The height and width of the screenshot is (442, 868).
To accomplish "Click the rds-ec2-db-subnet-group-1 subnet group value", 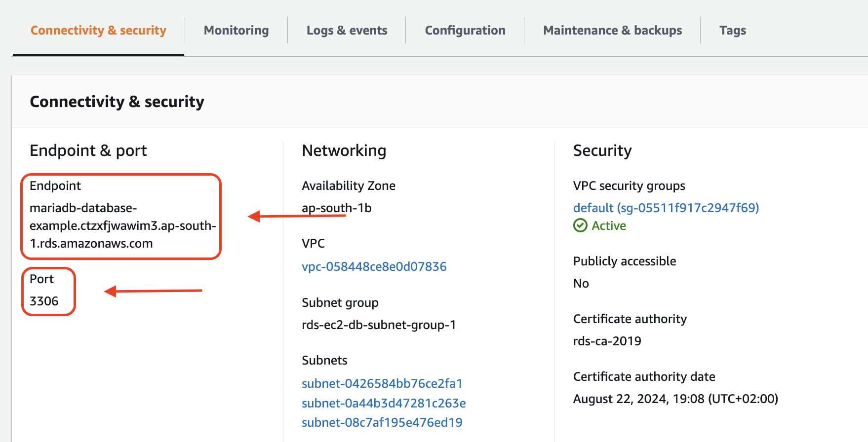I will (x=379, y=325).
